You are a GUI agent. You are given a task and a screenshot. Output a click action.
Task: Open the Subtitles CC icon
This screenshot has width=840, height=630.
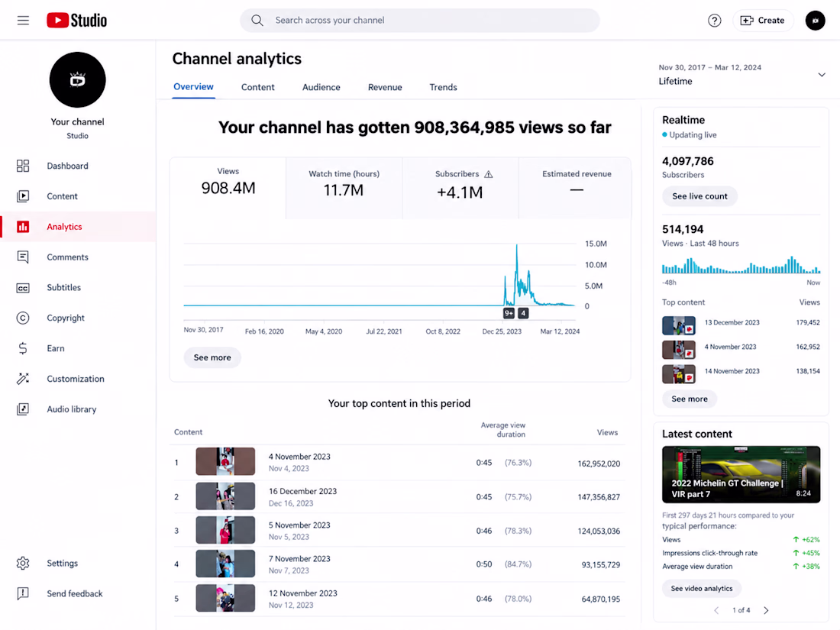click(x=22, y=288)
